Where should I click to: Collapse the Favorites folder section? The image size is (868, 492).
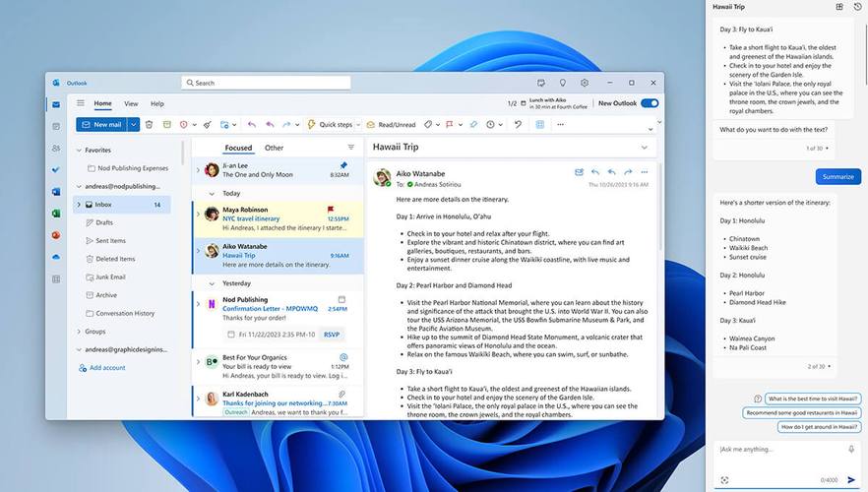pos(79,151)
